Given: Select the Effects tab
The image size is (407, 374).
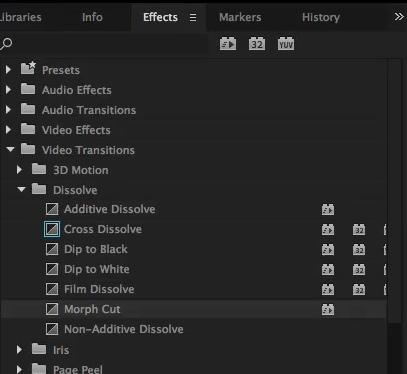Looking at the screenshot, I should (x=160, y=17).
